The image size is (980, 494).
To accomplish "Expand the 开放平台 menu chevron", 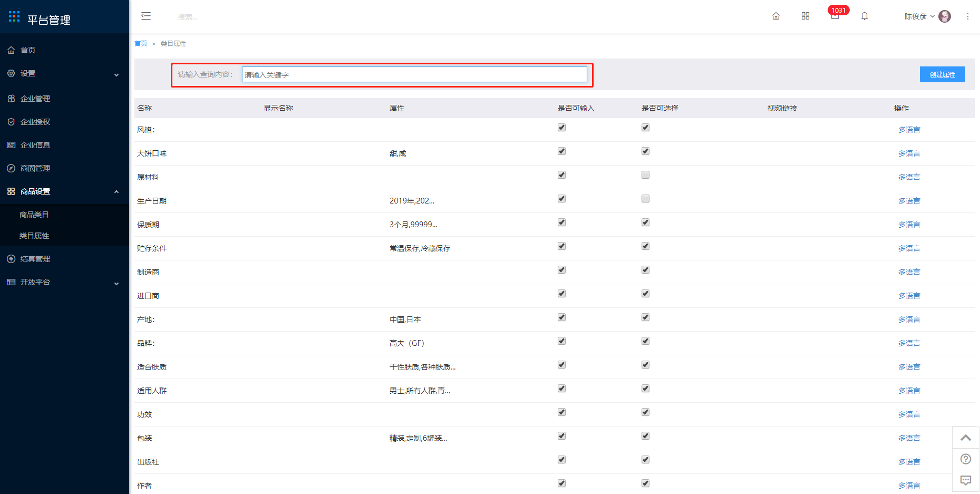I will coord(117,284).
